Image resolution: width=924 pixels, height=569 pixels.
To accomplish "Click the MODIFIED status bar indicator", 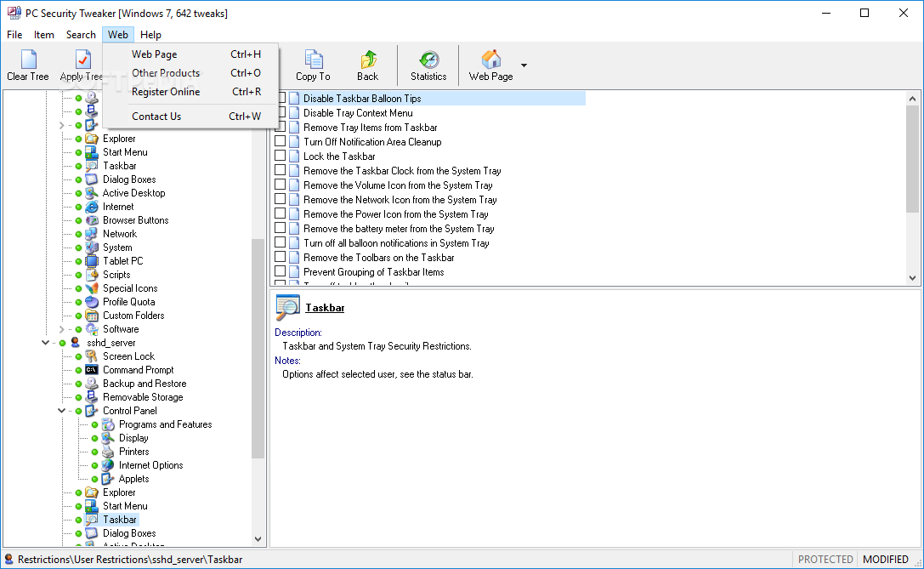I will [x=886, y=559].
